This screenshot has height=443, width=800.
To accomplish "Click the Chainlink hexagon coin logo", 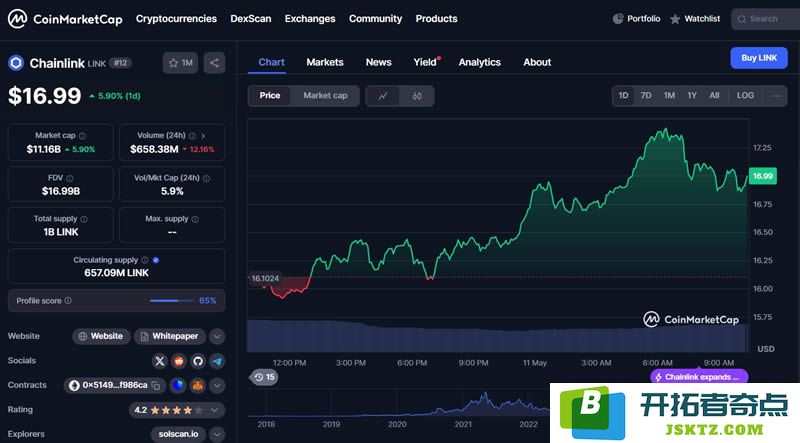I will (x=16, y=63).
